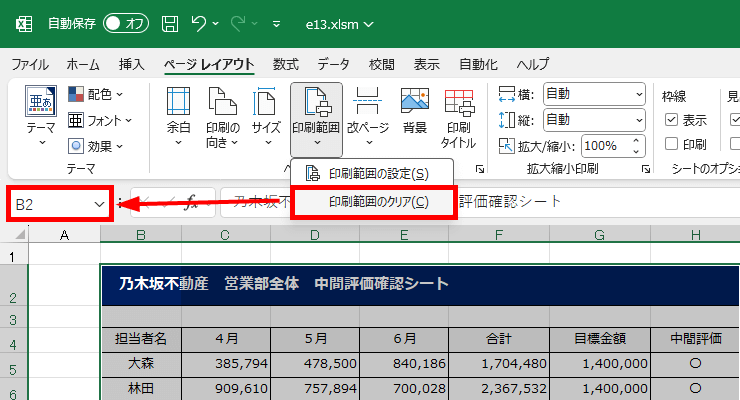Image resolution: width=740 pixels, height=400 pixels.
Task: Select column B header
Action: click(141, 234)
